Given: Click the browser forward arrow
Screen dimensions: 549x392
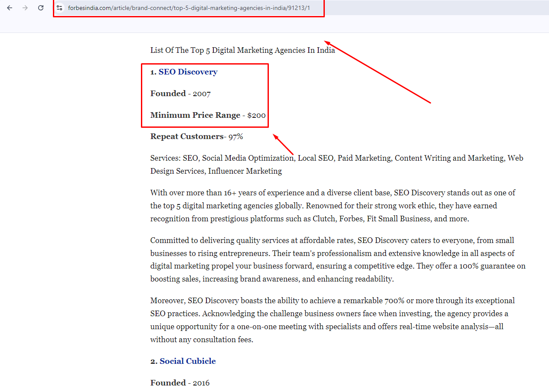Looking at the screenshot, I should tap(25, 8).
